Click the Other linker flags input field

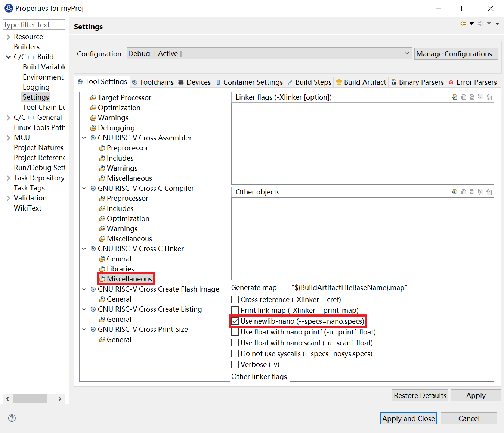pos(392,376)
